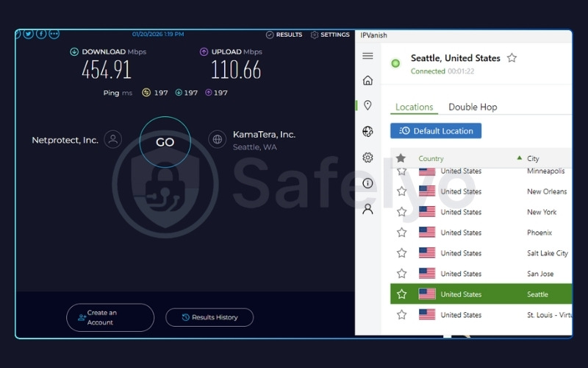Click the Create an Account button

coord(110,317)
